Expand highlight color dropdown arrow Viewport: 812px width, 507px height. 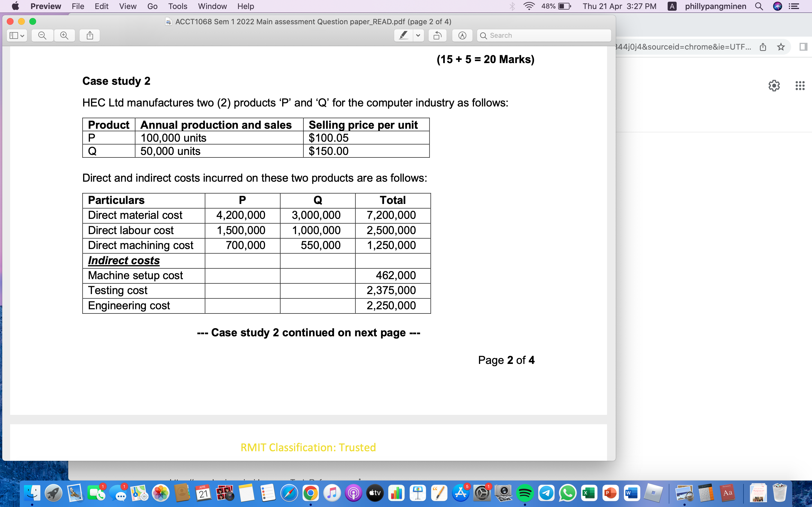tap(418, 35)
